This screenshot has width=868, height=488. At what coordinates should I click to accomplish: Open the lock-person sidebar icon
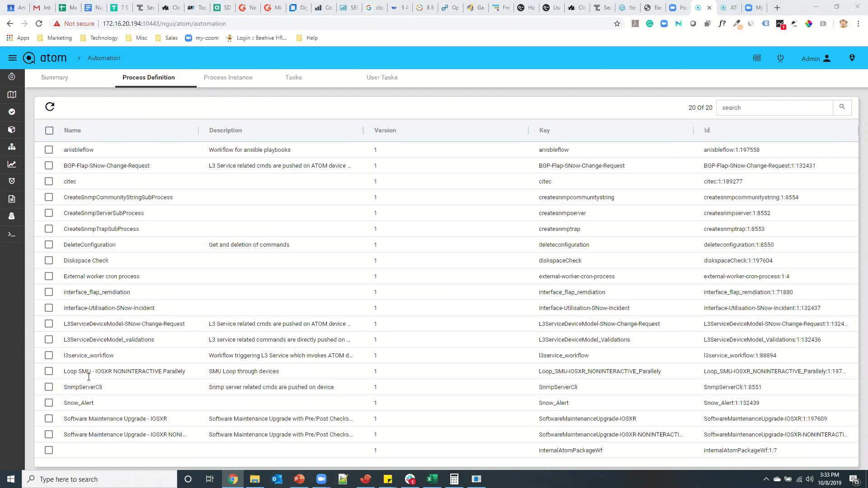pos(12,216)
